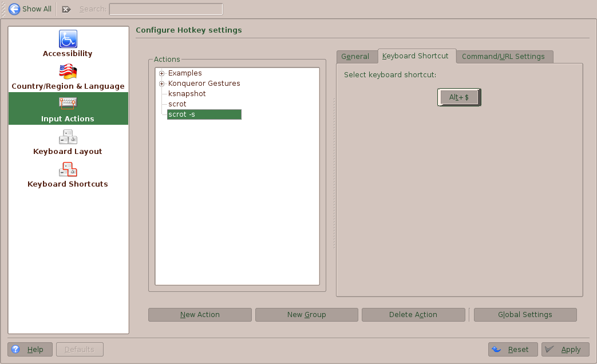Click the Show All back arrow icon

(14, 9)
